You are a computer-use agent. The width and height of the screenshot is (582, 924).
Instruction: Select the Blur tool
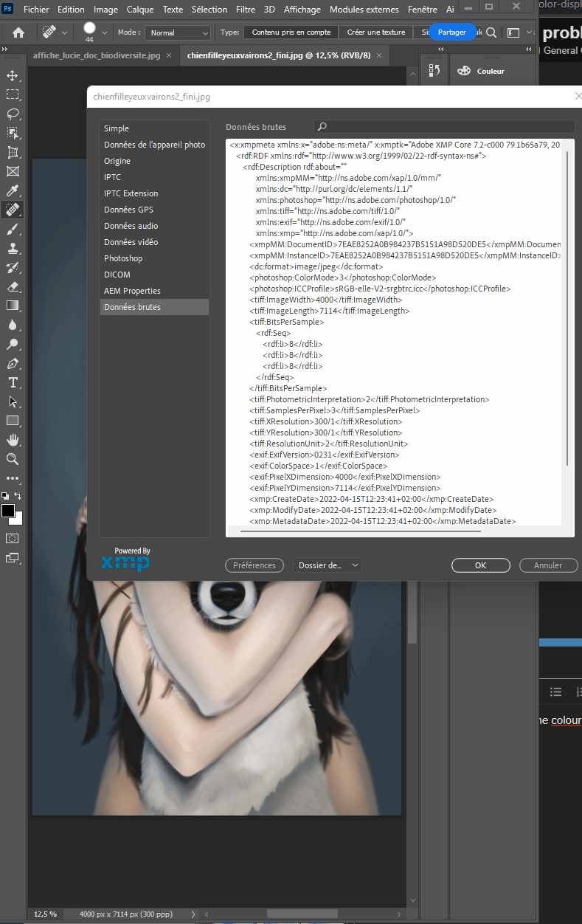coord(13,325)
